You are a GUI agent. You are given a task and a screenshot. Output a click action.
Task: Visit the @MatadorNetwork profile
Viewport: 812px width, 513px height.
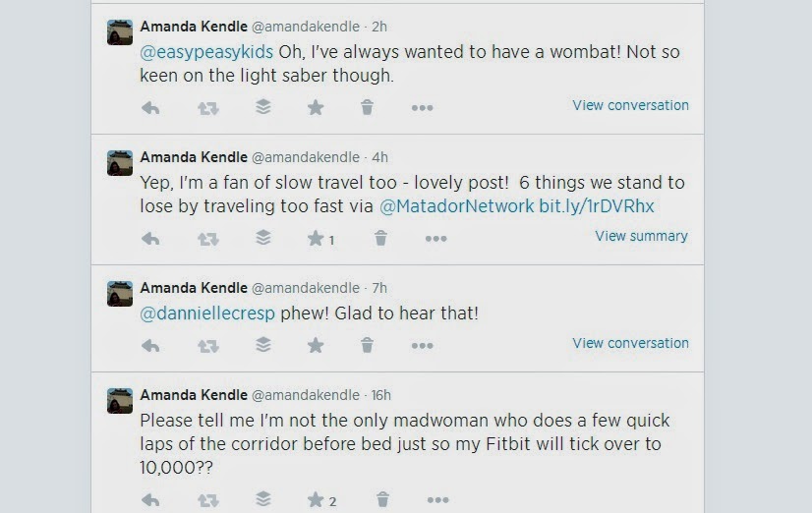[456, 206]
